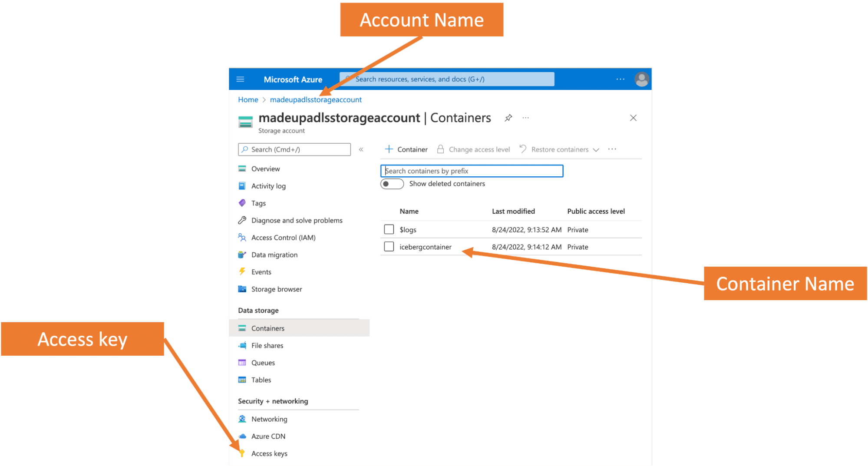Open Access keys under Security networking
The image size is (868, 466).
point(269,453)
